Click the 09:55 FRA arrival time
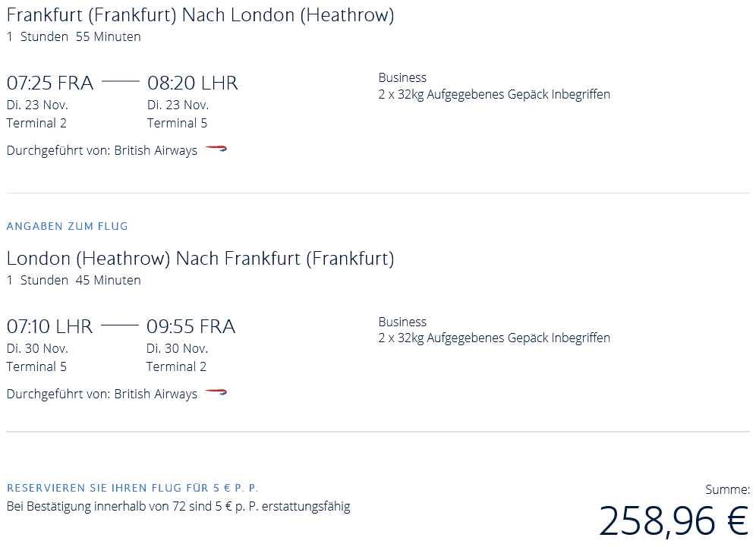The width and height of the screenshot is (756, 547). [x=191, y=327]
